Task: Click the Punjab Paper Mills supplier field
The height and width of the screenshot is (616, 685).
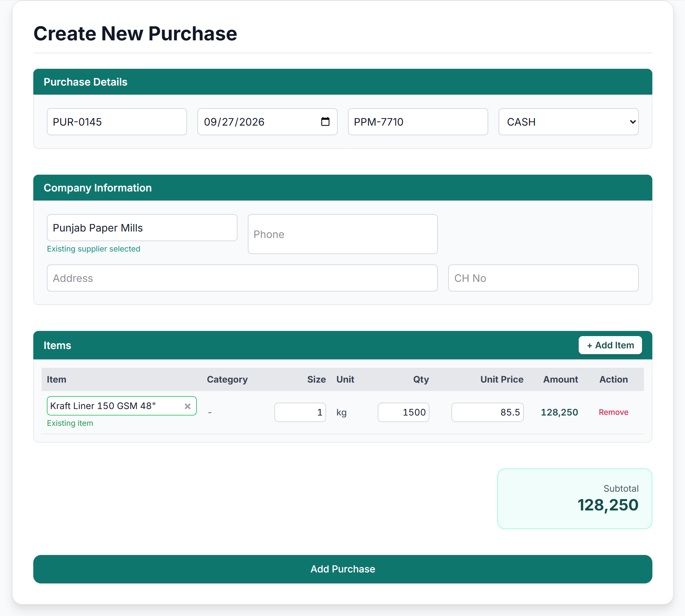Action: [142, 228]
